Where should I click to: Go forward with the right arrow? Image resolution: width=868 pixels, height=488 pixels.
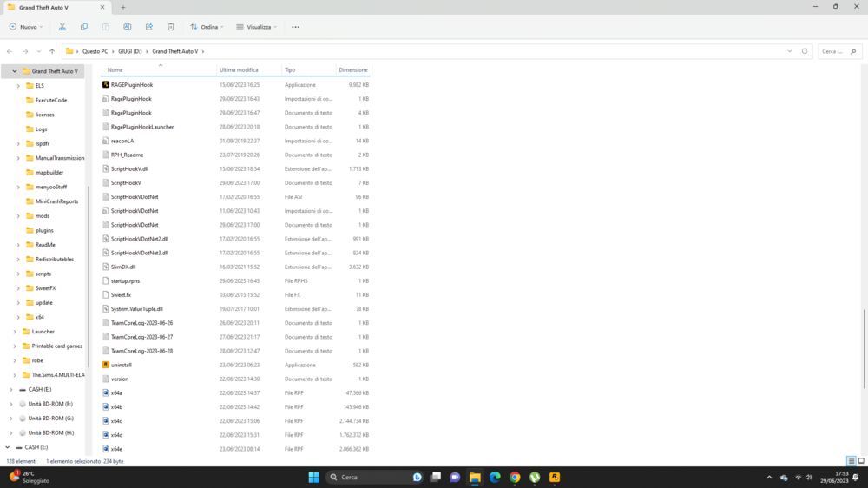25,51
